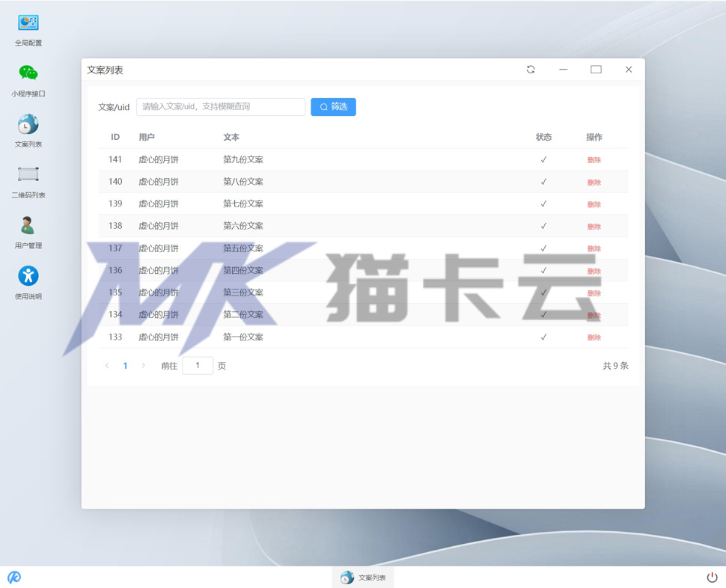Click ID cell 141

tap(115, 159)
